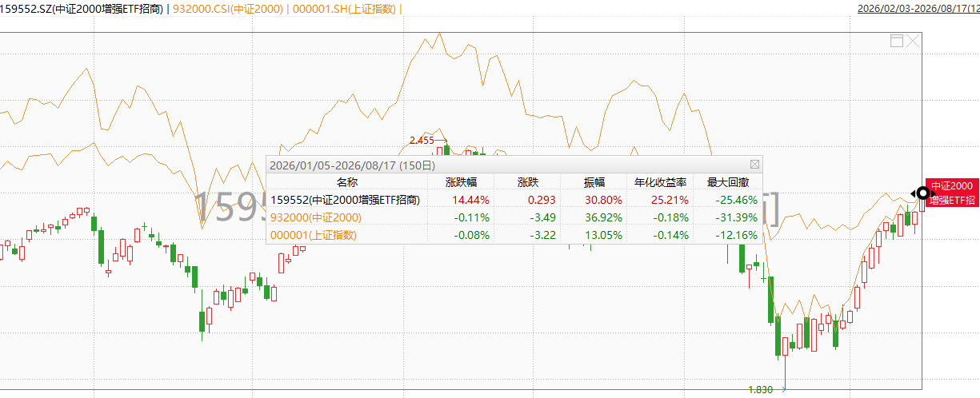Select 000001.SH(上证指数) in title bar
The height and width of the screenshot is (398, 980).
coord(342,9)
